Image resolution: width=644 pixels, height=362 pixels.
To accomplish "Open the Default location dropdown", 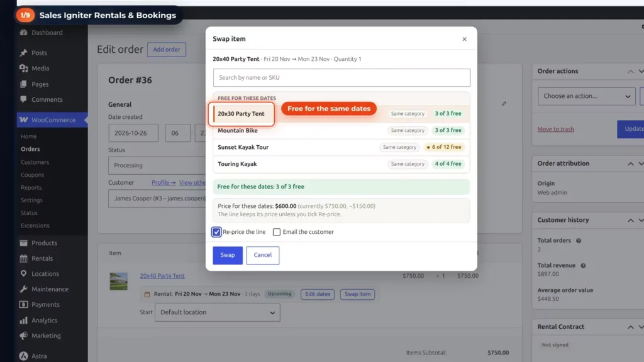I will [x=218, y=312].
